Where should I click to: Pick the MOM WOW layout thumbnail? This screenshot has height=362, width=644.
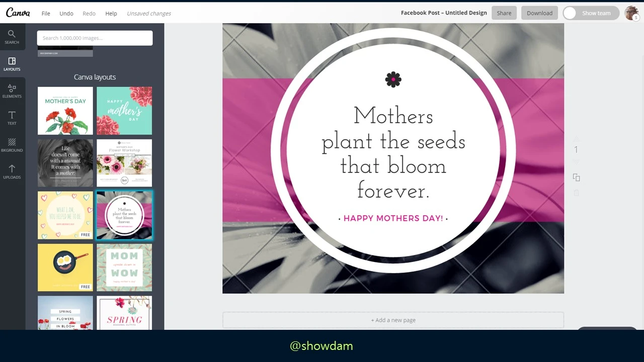[x=124, y=267]
